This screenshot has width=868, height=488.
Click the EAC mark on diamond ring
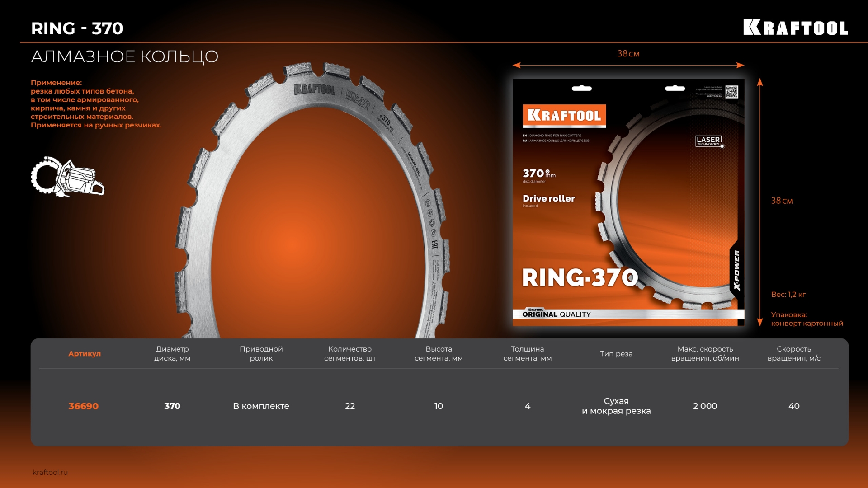tap(434, 244)
